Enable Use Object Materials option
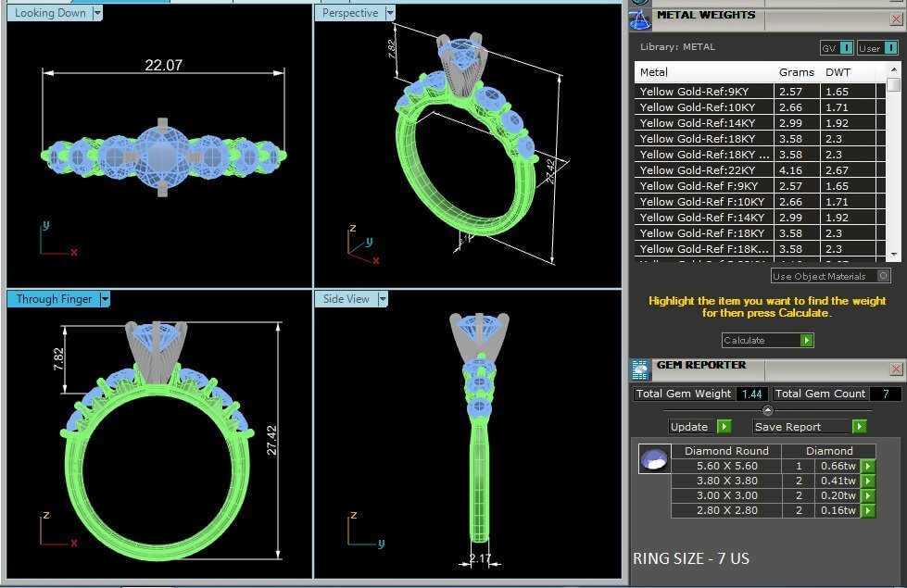 pos(883,276)
